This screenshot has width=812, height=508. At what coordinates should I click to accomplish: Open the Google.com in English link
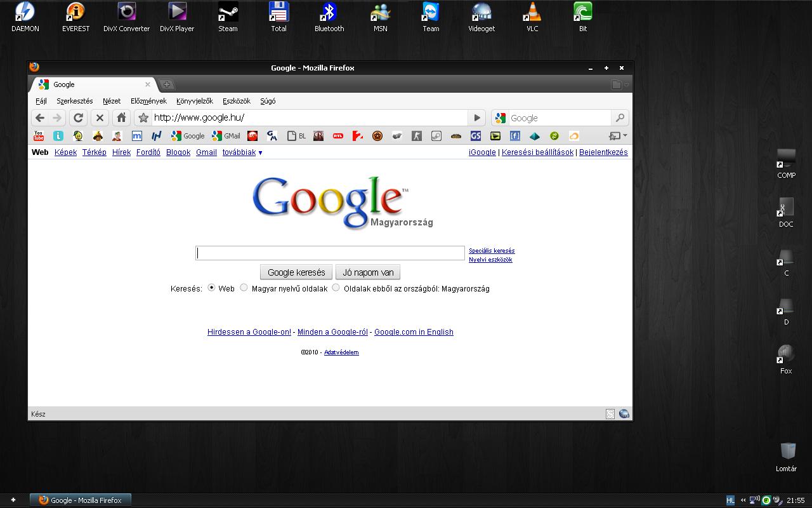(414, 332)
